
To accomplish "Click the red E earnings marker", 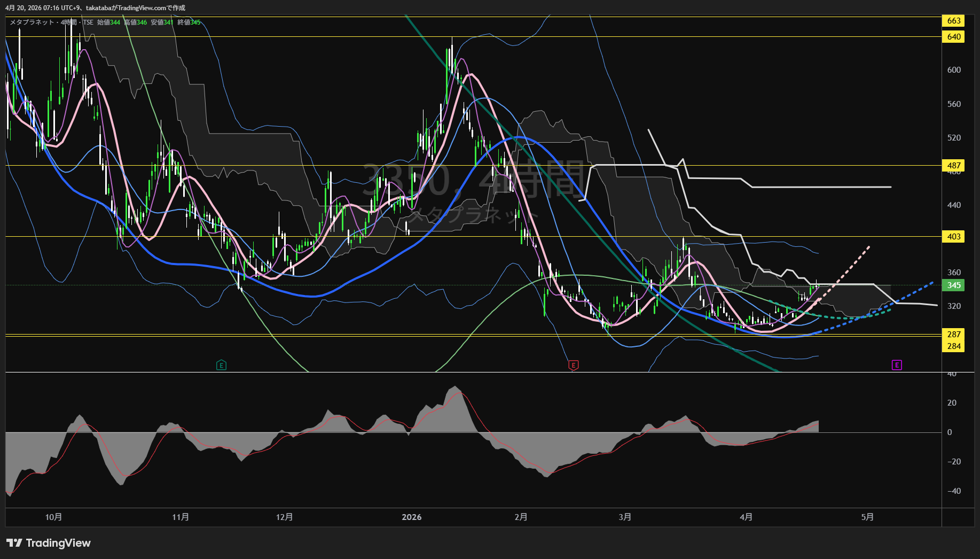I will (573, 366).
